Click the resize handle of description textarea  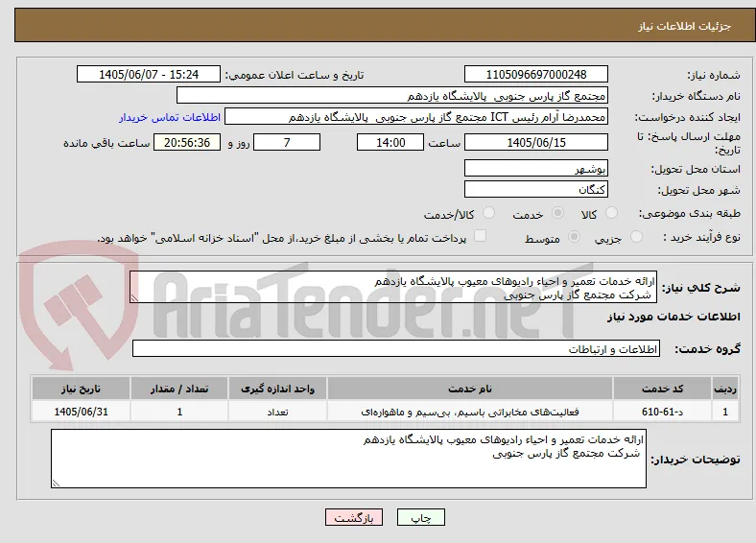click(134, 298)
